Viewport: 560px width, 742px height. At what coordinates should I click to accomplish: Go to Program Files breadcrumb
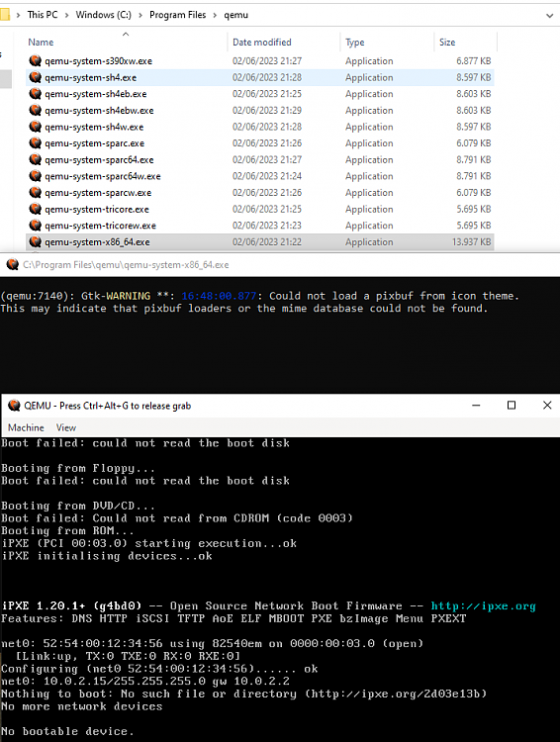click(x=177, y=15)
